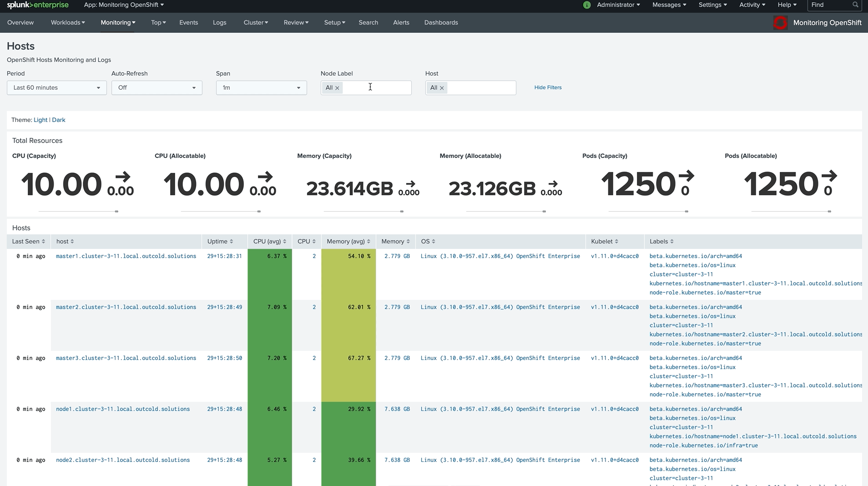Expand the Review navigation menu
The height and width of the screenshot is (486, 868).
(296, 23)
